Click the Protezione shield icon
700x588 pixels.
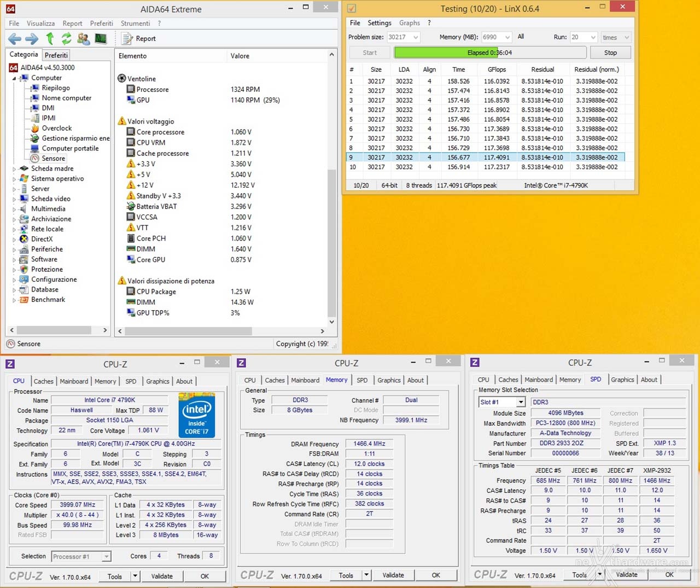coord(24,269)
